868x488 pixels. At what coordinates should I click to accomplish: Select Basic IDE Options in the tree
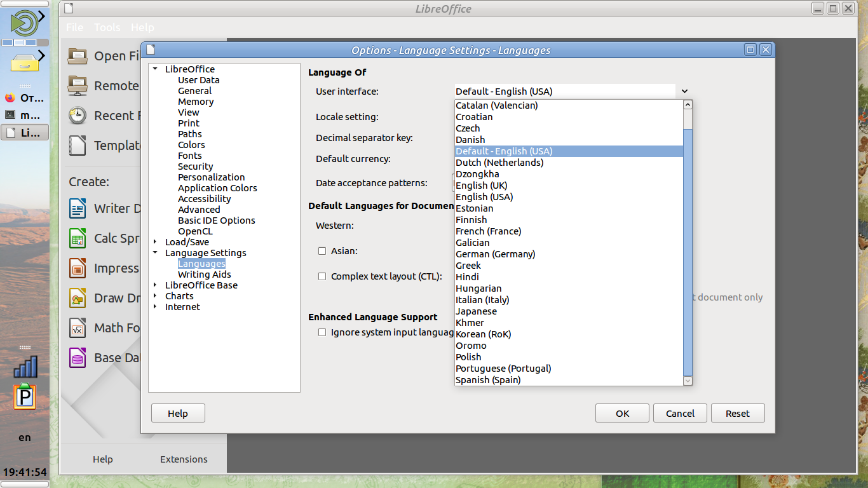point(217,220)
